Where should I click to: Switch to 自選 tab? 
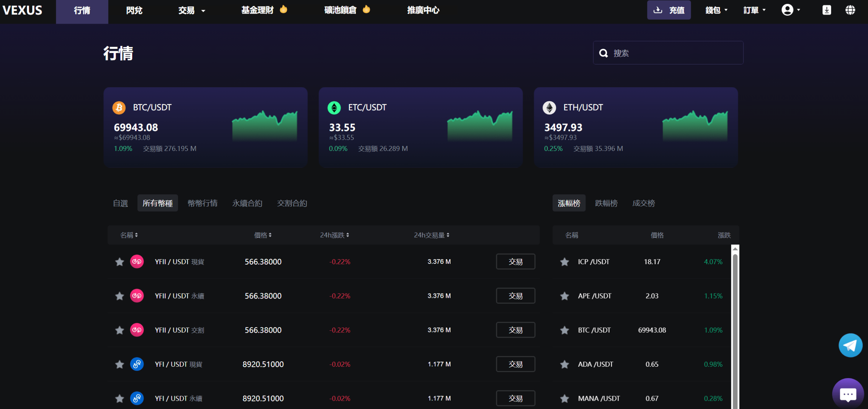tap(120, 203)
